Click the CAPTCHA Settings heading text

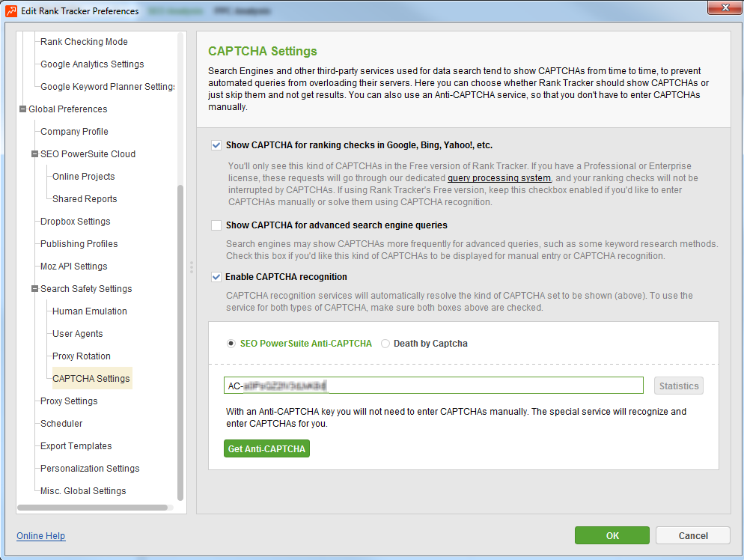click(x=263, y=51)
